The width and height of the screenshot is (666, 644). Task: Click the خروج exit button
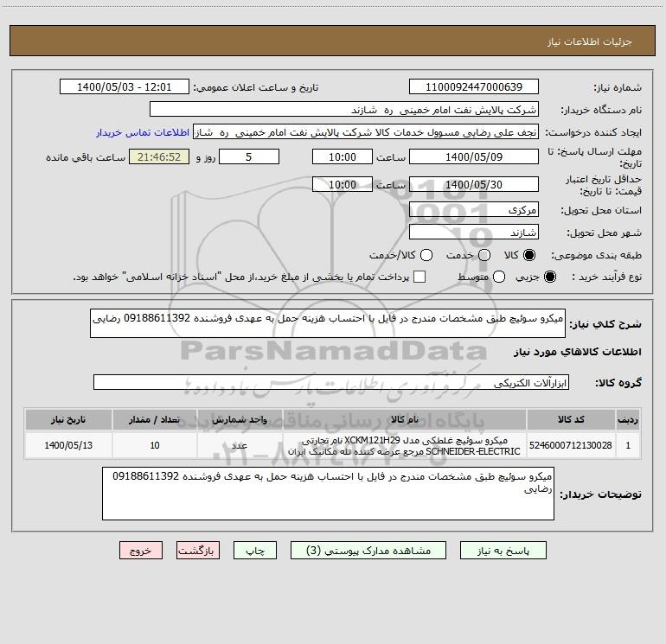(x=141, y=551)
